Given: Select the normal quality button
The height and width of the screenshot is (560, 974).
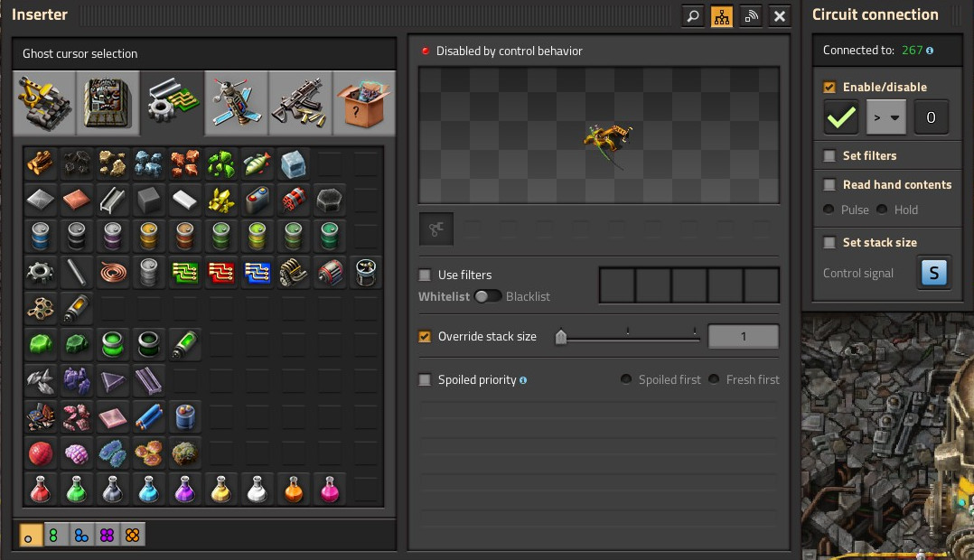Looking at the screenshot, I should [31, 535].
